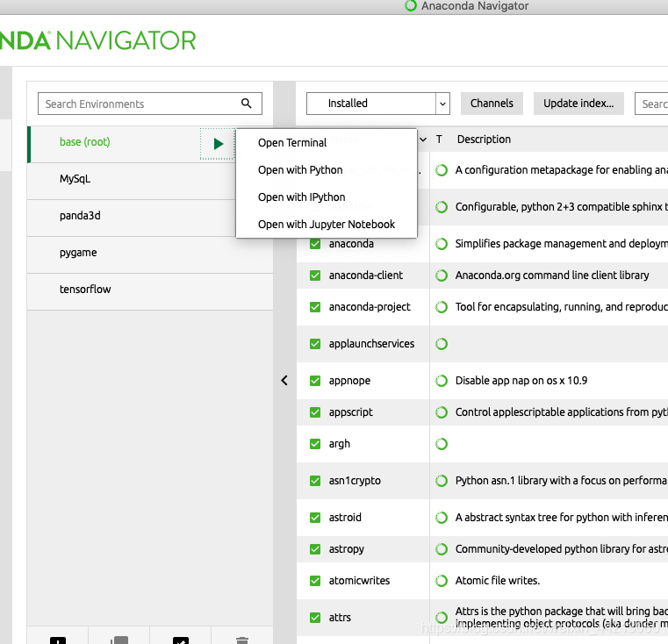
Task: Toggle the argh checkbox
Action: [315, 444]
